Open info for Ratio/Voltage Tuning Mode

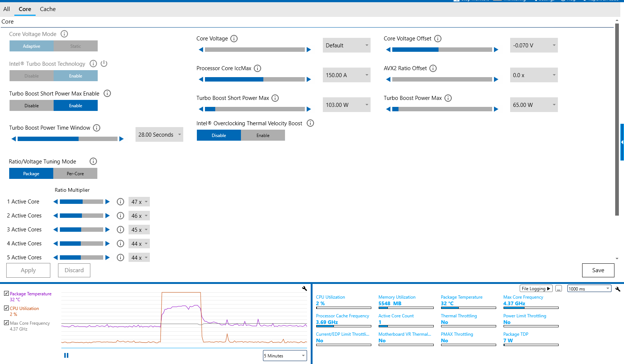[x=93, y=161]
